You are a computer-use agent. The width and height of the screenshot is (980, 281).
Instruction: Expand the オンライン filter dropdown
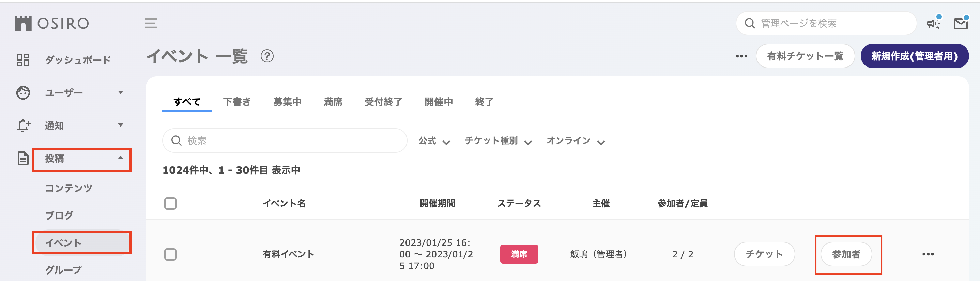pos(576,141)
